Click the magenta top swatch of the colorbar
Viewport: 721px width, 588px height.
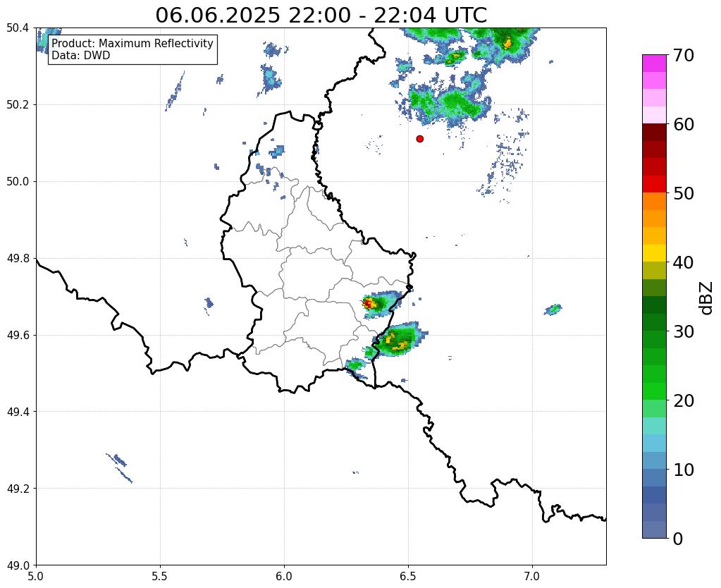pos(654,63)
